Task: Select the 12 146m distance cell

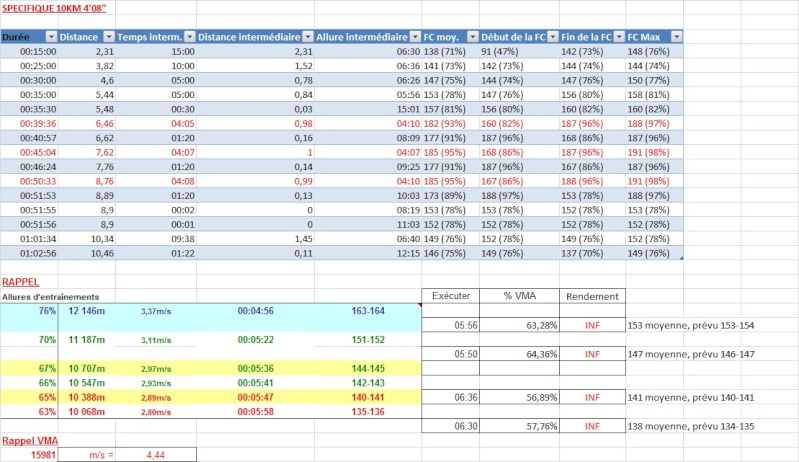Action: point(87,311)
